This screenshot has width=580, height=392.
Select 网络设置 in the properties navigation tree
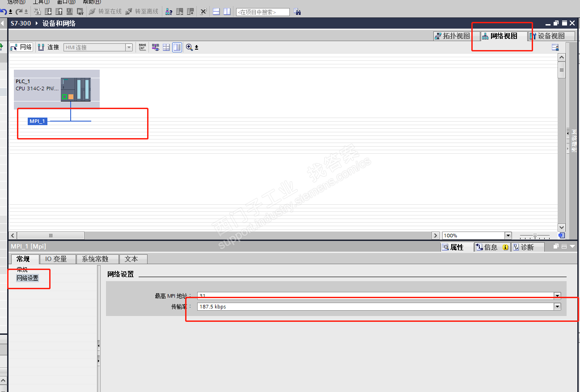27,278
